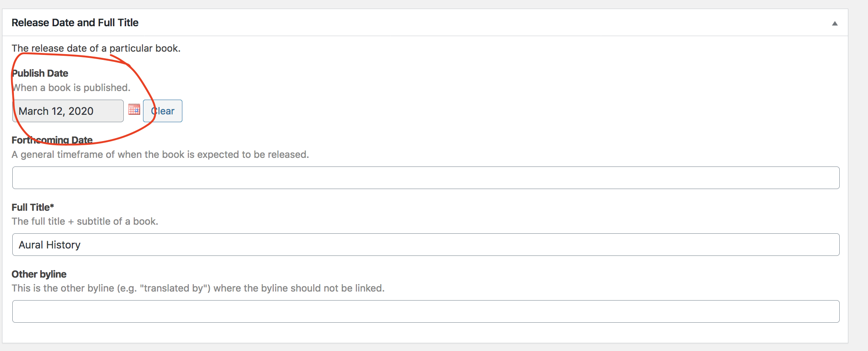Click the quoted "translated by" example text
Viewport: 868px width, 351px height.
point(175,288)
